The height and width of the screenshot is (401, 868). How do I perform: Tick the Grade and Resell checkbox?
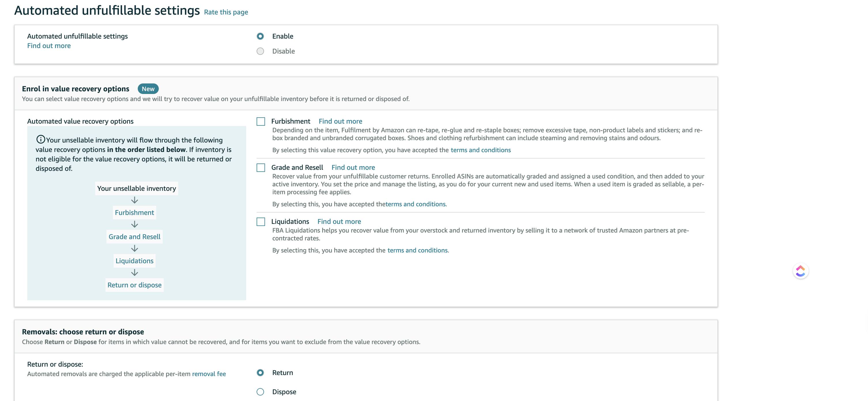coord(261,167)
